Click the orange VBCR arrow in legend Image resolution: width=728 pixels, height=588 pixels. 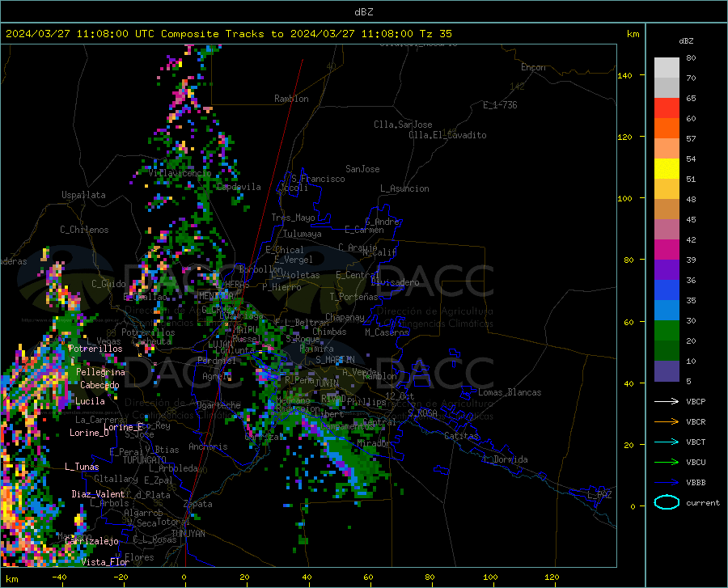click(x=667, y=422)
